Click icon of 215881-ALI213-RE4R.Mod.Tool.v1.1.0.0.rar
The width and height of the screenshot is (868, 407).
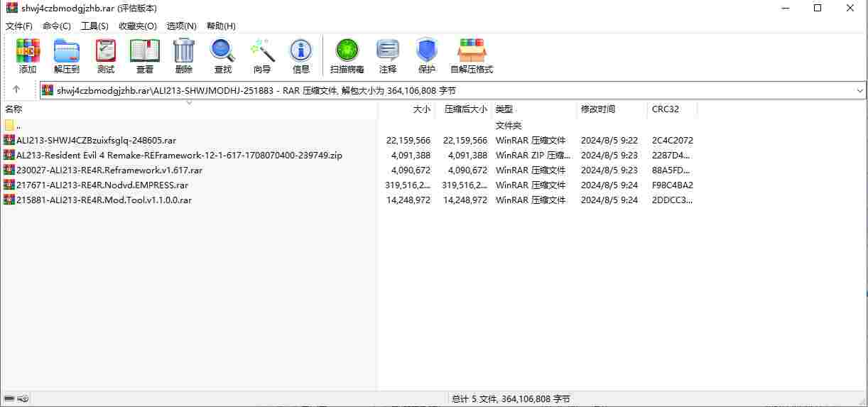(9, 200)
